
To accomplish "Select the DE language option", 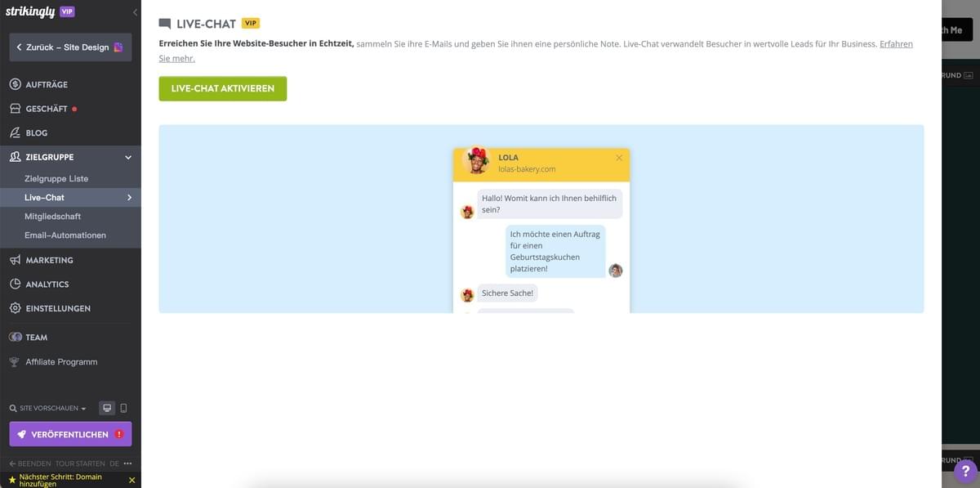I will click(x=113, y=463).
